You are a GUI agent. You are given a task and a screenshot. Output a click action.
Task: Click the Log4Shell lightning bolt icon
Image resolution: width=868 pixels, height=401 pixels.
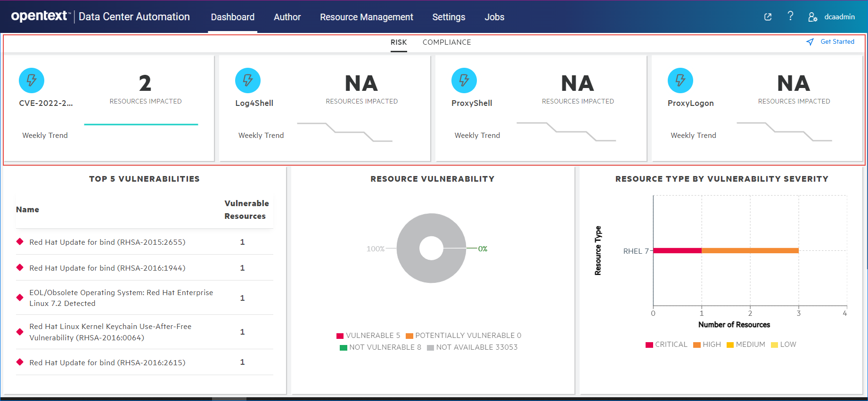coord(248,80)
